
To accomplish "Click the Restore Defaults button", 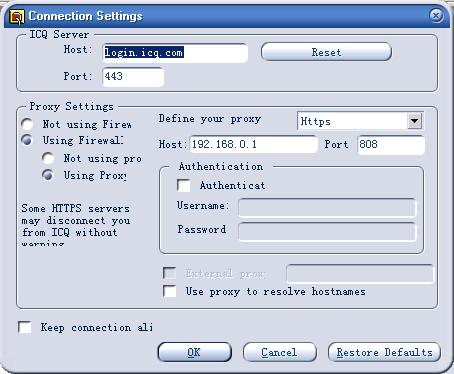I will tap(384, 352).
